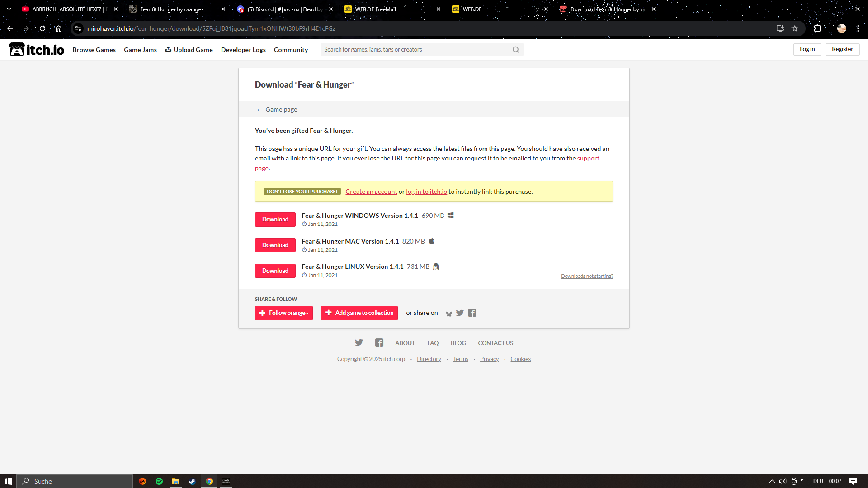Image resolution: width=868 pixels, height=488 pixels.
Task: Open the Terms footer link
Action: coord(461,359)
